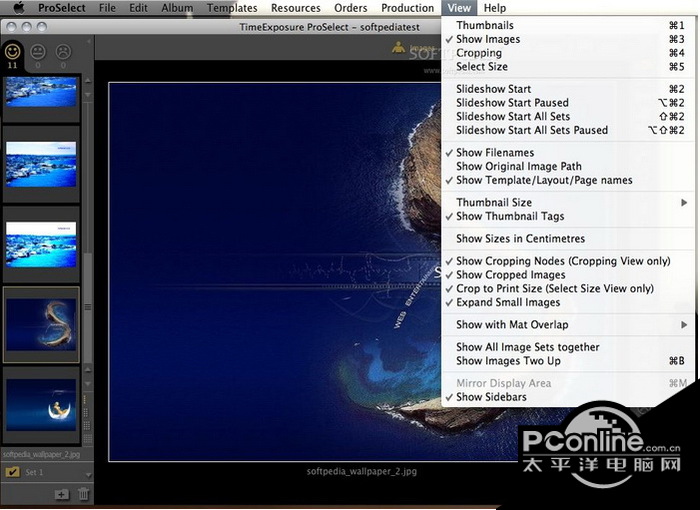This screenshot has height=510, width=700.
Task: Open the Apple menu
Action: pyautogui.click(x=18, y=8)
